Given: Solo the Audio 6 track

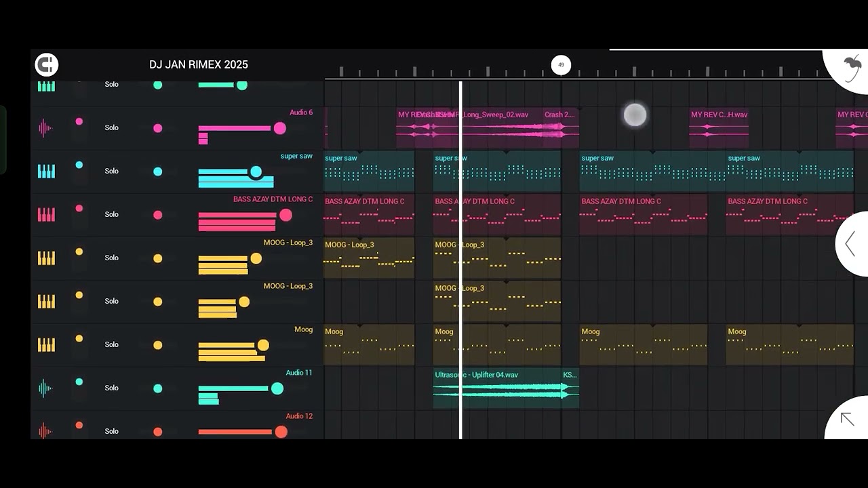Looking at the screenshot, I should pos(112,127).
